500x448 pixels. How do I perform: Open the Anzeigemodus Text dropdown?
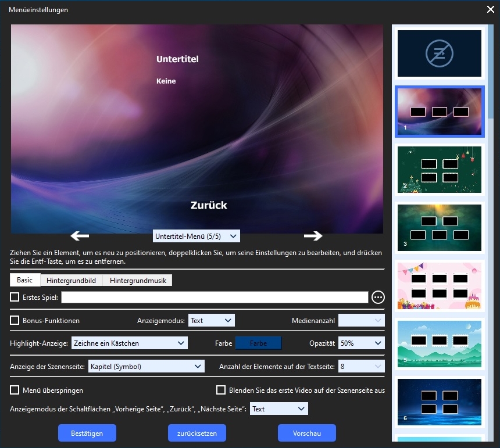(x=212, y=320)
